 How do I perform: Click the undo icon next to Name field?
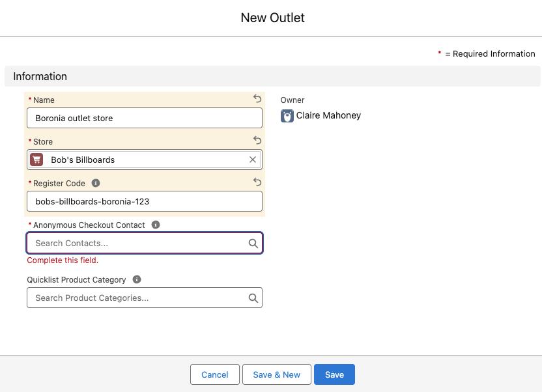[257, 98]
